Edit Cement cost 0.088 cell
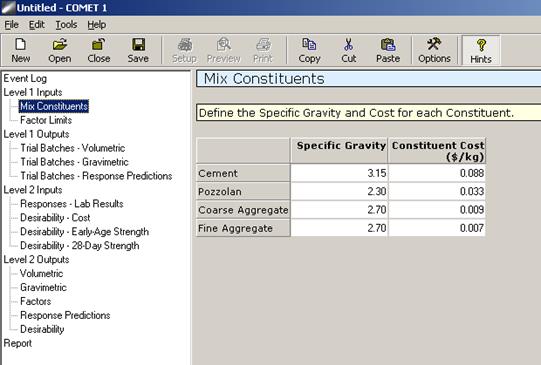The image size is (541, 365). 437,173
